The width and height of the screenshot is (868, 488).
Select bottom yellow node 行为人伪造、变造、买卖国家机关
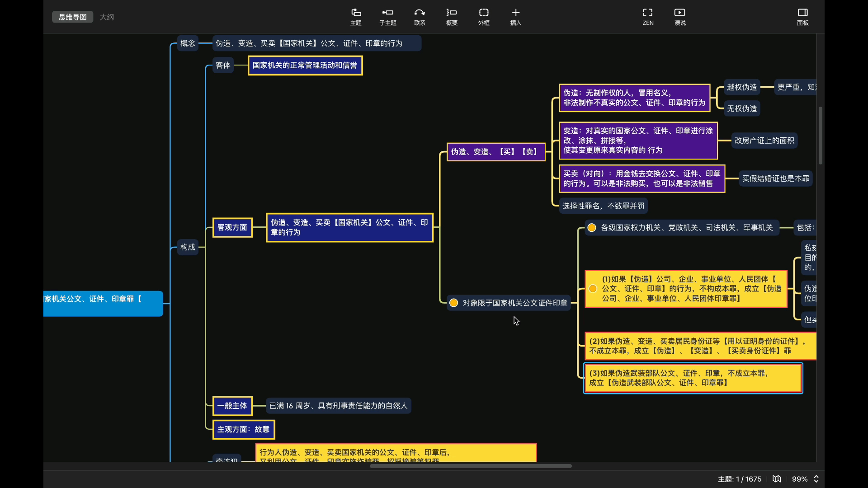[396, 453]
